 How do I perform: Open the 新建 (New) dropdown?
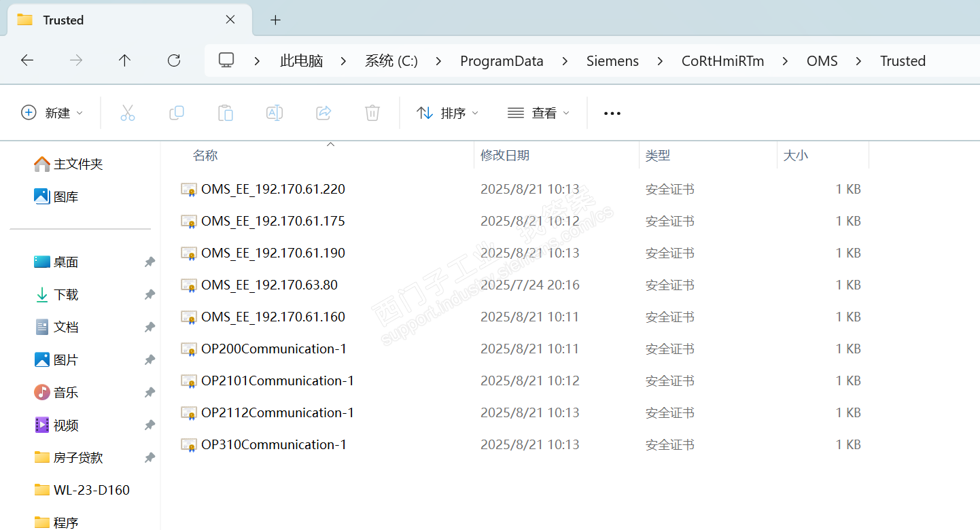(x=52, y=113)
